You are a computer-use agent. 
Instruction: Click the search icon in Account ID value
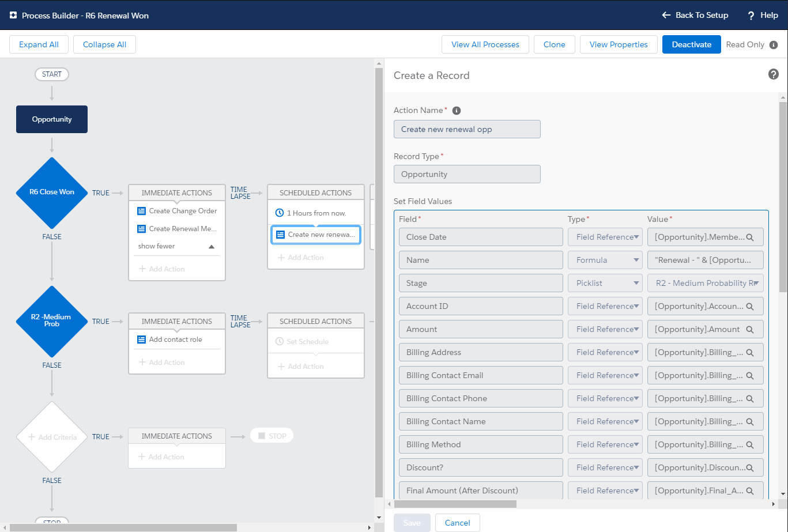pos(750,306)
